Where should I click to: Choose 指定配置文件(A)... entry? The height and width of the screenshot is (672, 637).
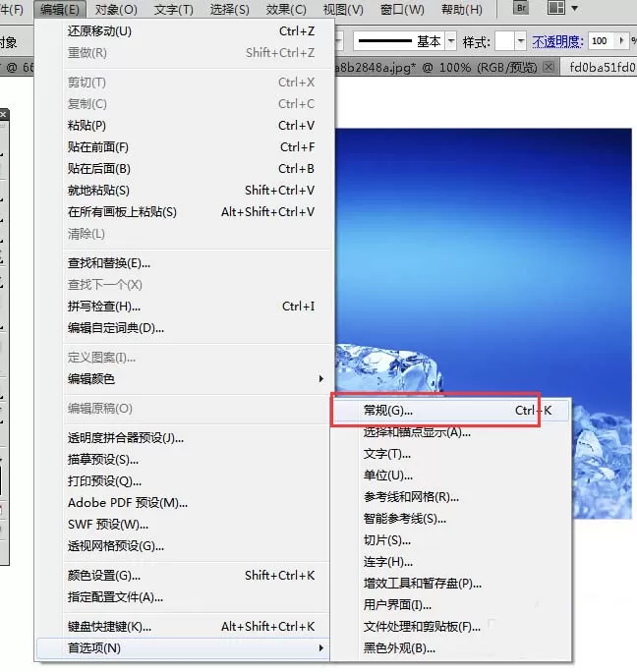pyautogui.click(x=185, y=597)
